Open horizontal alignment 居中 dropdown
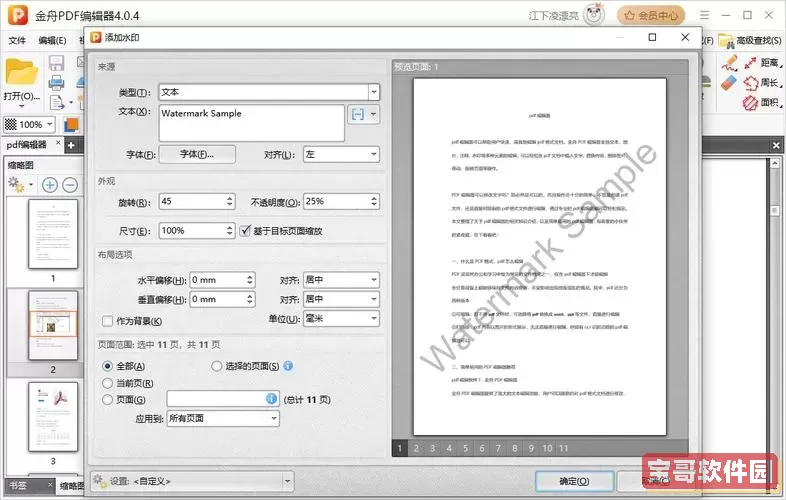 click(341, 280)
